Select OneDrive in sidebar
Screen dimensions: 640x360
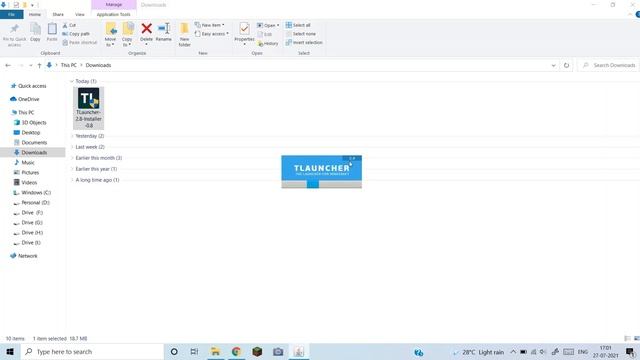tap(25, 99)
